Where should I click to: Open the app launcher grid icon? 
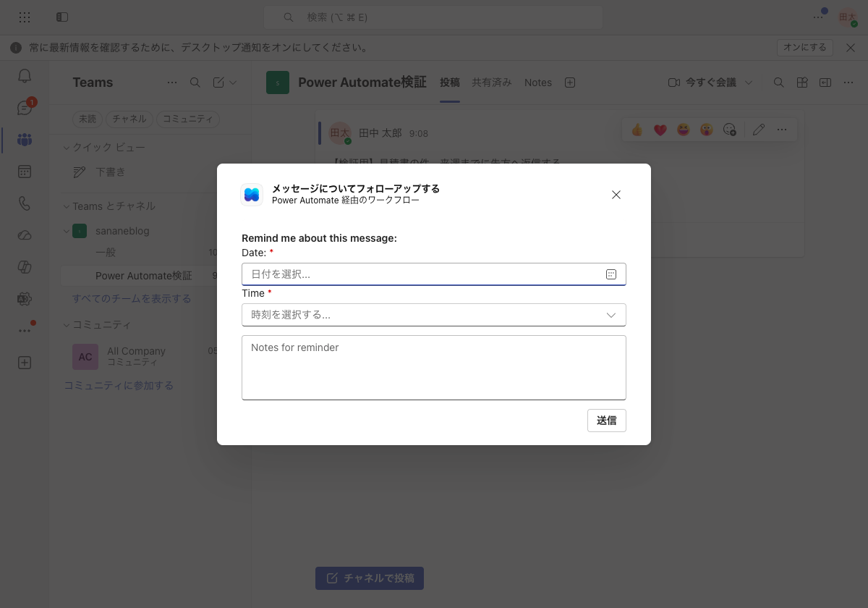click(x=25, y=17)
